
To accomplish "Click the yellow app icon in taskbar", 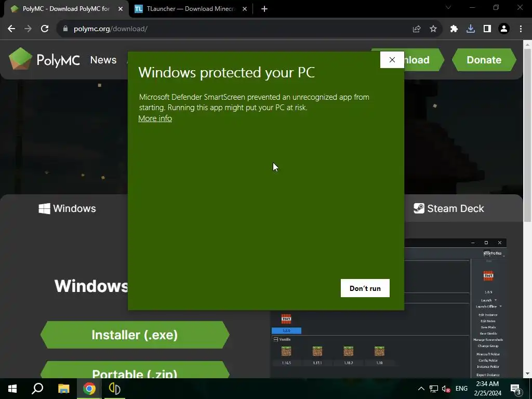I will coord(115,389).
